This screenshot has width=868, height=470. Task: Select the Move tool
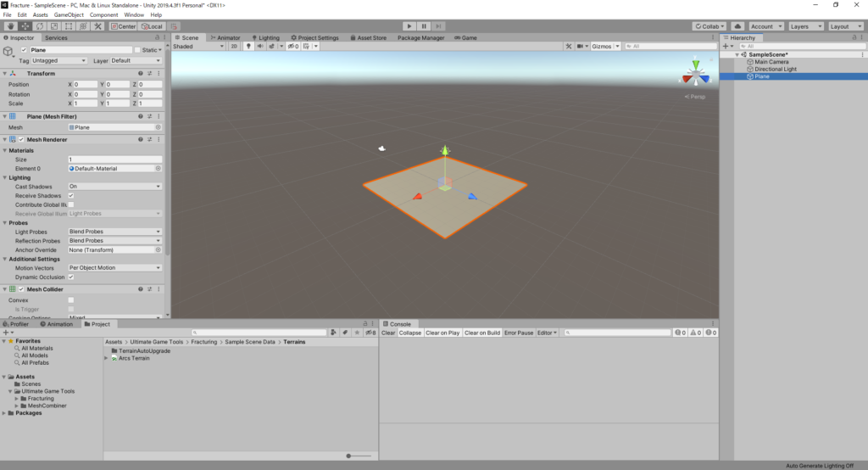pos(25,26)
